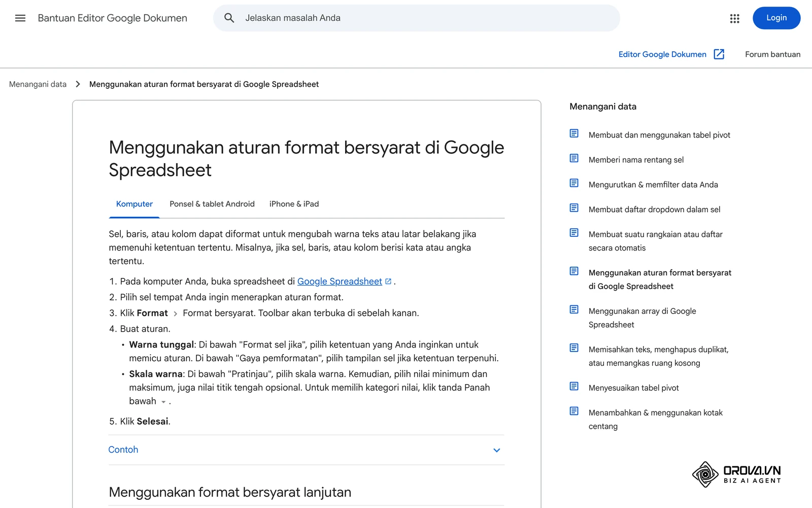This screenshot has width=812, height=508.
Task: Click the breadcrumb chevron after Menangani data
Action: pos(78,84)
